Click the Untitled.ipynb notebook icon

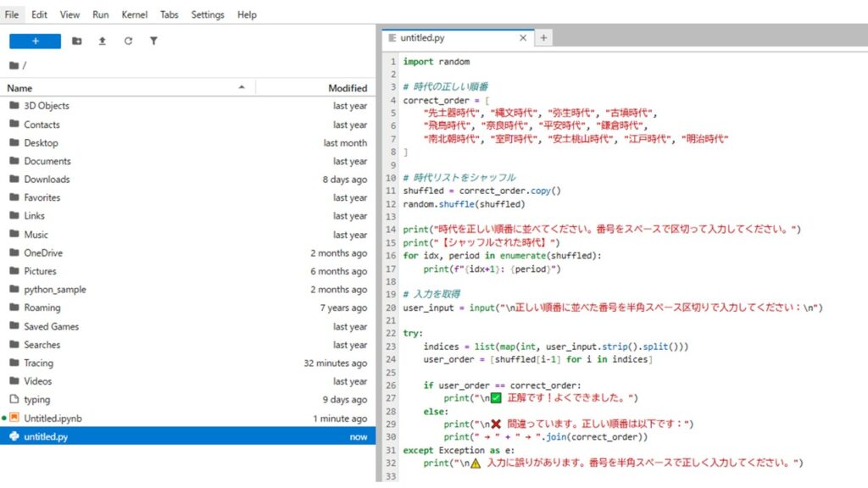[14, 418]
